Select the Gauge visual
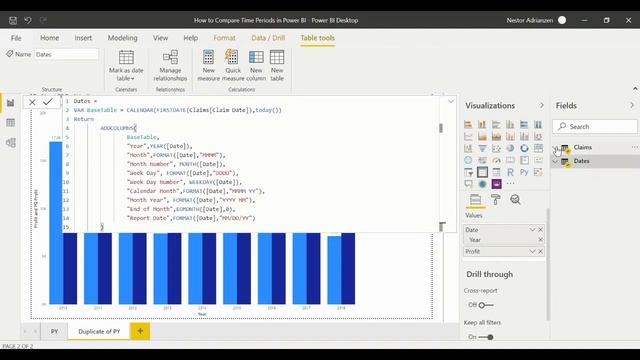This screenshot has height=360, width=640. pyautogui.click(x=496, y=160)
